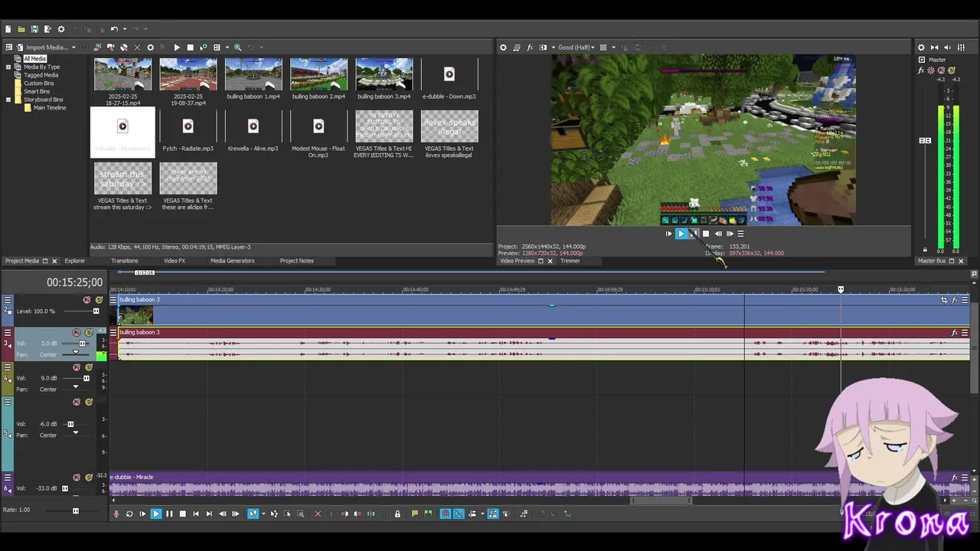Open the Import Media dropdown arrow
Viewport: 980px width, 551px height.
click(x=73, y=47)
